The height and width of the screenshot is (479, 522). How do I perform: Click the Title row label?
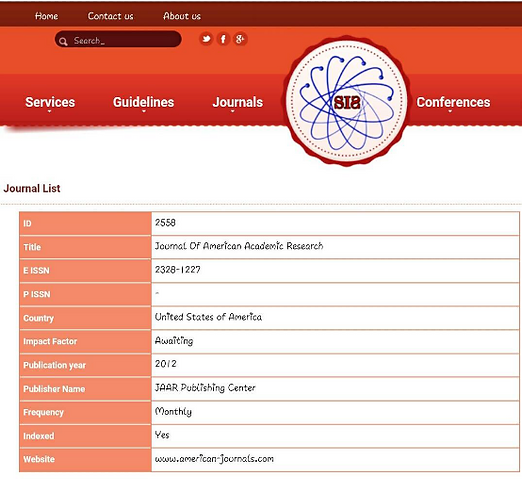coord(32,247)
